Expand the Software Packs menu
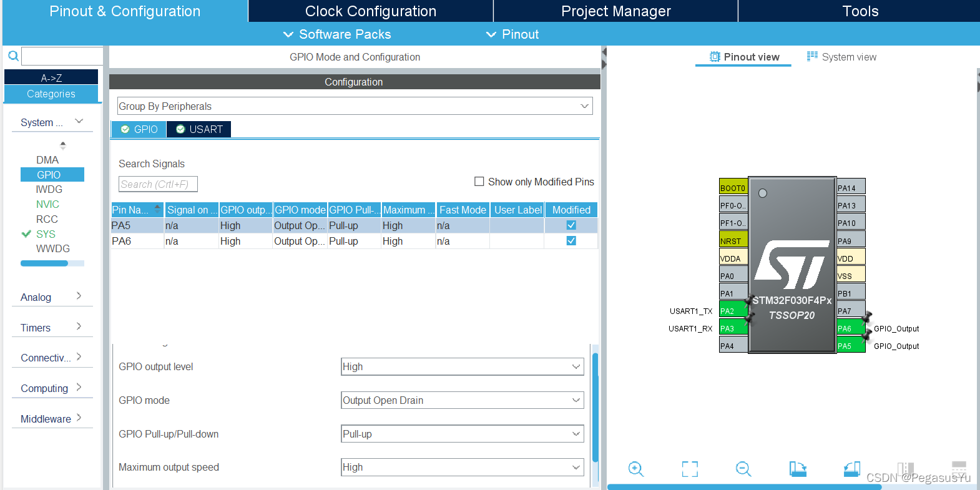This screenshot has height=490, width=980. tap(337, 34)
